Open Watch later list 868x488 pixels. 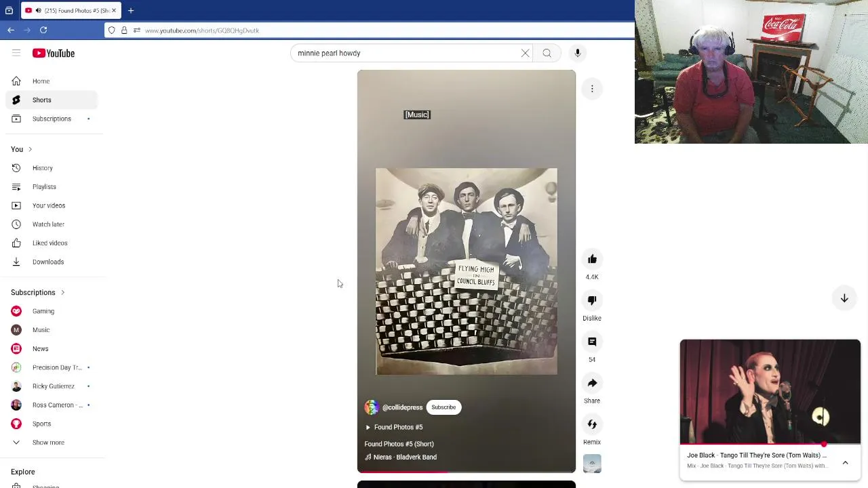(52, 224)
